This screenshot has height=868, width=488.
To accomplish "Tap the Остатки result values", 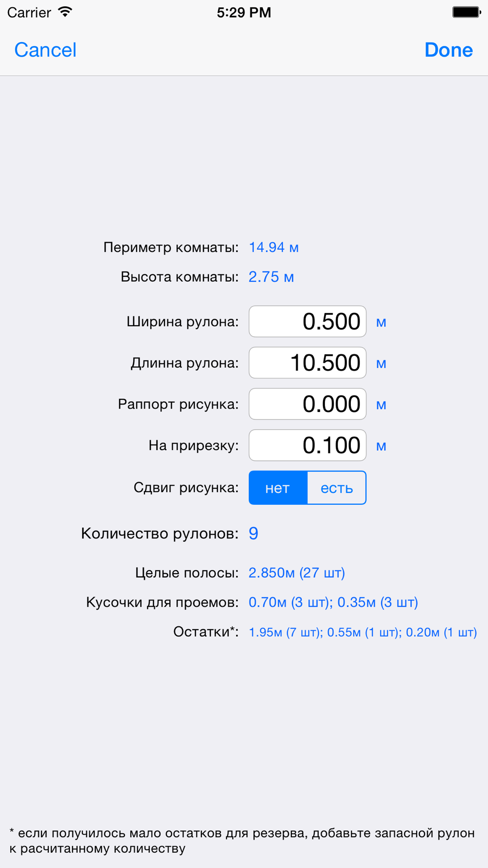I will 363,632.
